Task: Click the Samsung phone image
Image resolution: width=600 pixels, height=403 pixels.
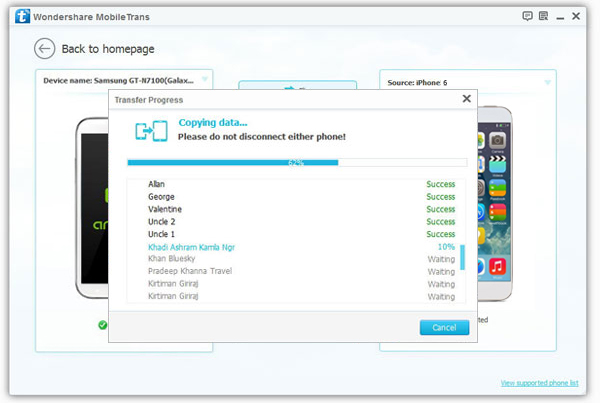Action: tap(92, 208)
